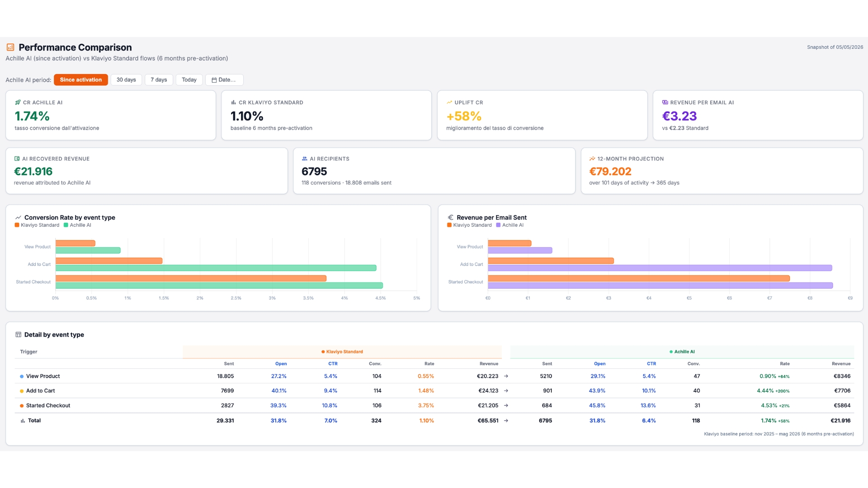Click the blue dot beside View Product row
The image size is (868, 488).
22,376
